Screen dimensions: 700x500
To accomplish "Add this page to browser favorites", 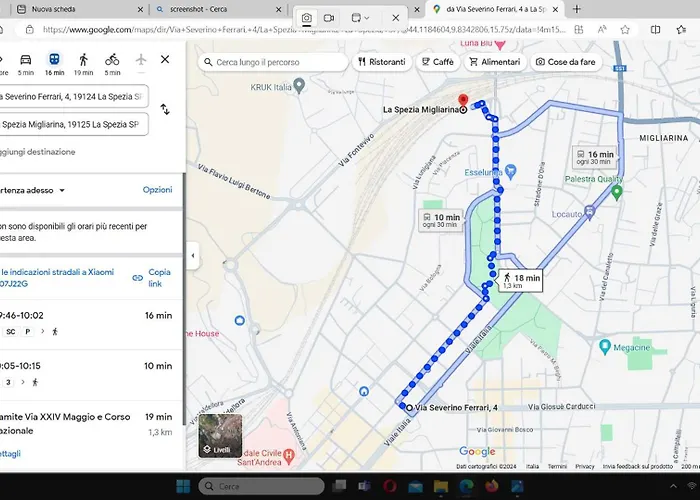I will click(624, 30).
